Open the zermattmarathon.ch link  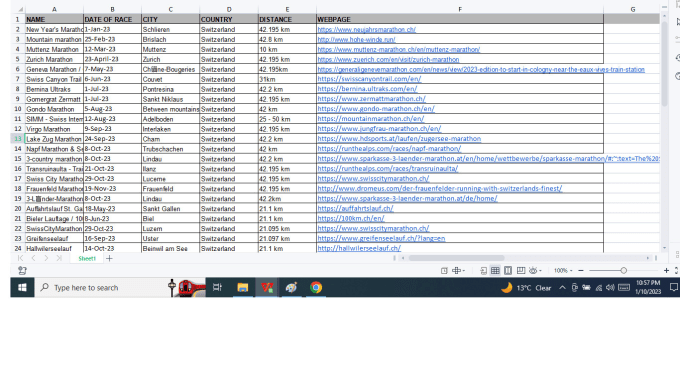coord(371,99)
